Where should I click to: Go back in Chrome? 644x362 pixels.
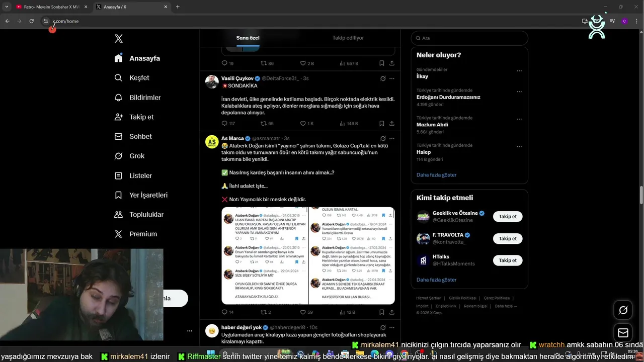(7, 21)
